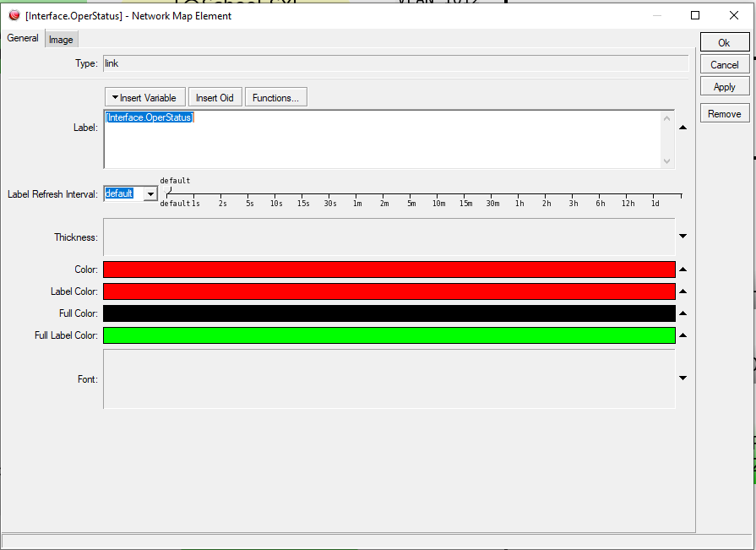Viewport: 756px width, 550px height.
Task: Collapse the Color row arrow
Action: tap(683, 270)
